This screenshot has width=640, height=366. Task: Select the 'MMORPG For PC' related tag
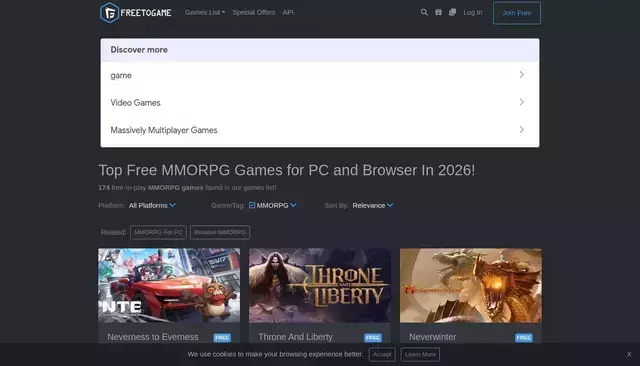(158, 232)
